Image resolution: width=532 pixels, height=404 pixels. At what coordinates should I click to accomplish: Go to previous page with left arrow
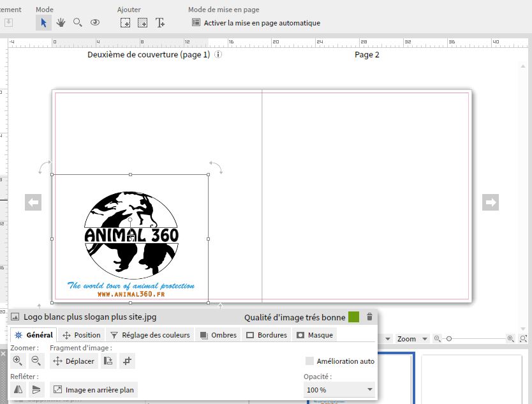tap(33, 202)
